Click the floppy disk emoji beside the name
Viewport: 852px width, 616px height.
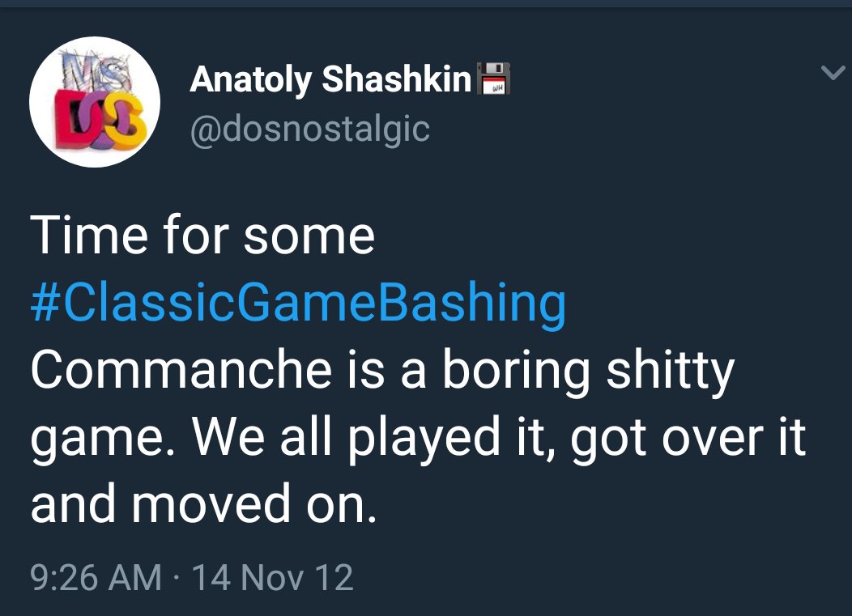tap(493, 79)
